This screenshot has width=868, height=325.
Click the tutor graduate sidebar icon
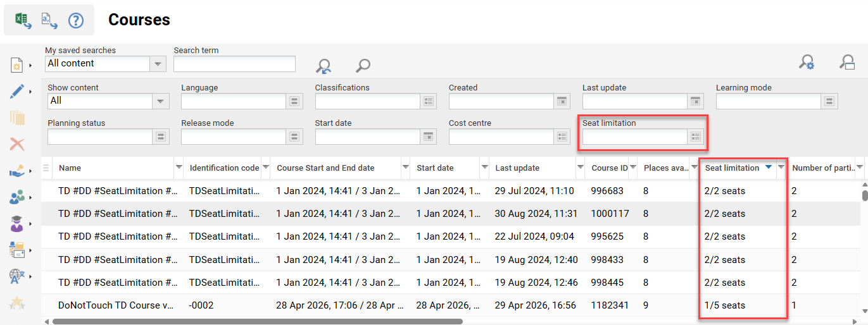click(17, 224)
